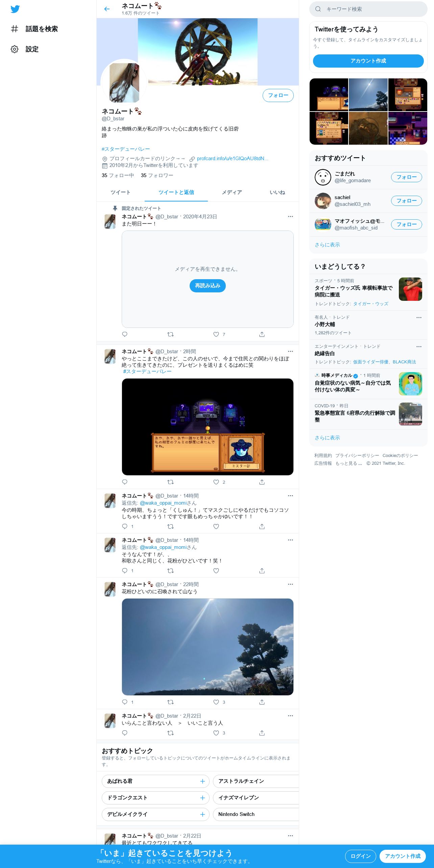Open more menu on pinned tweet
434x868 pixels.
coord(290,216)
